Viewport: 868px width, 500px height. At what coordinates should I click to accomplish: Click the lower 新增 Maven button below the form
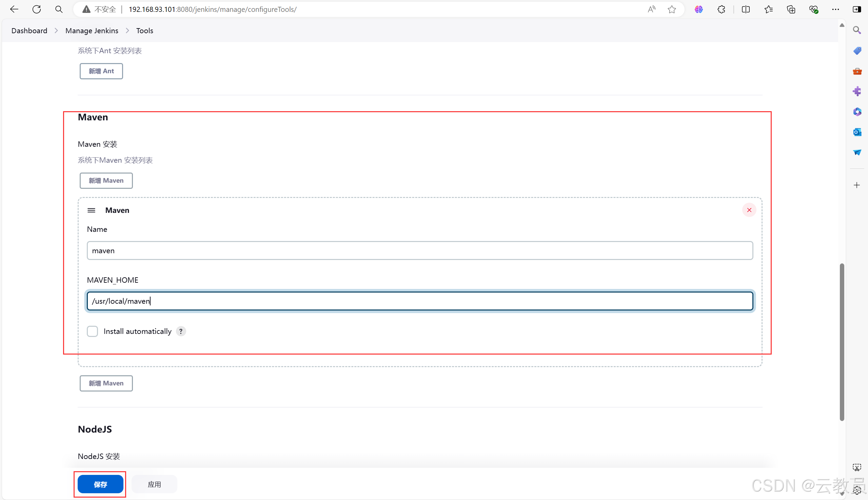[x=106, y=383]
